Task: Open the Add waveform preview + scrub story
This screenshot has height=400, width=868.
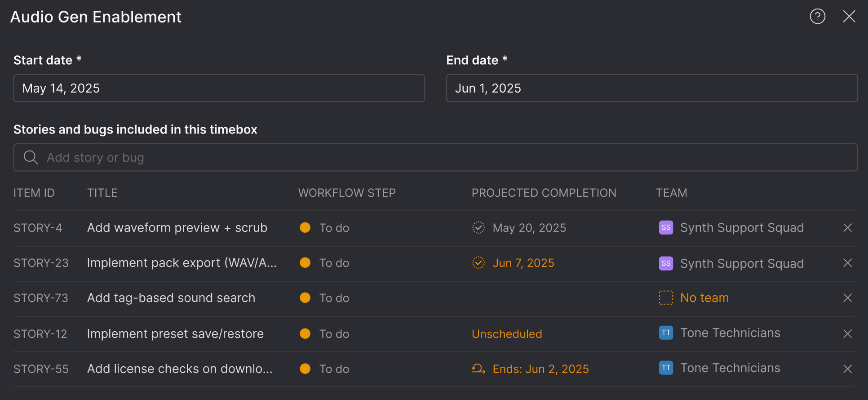Action: 177,228
